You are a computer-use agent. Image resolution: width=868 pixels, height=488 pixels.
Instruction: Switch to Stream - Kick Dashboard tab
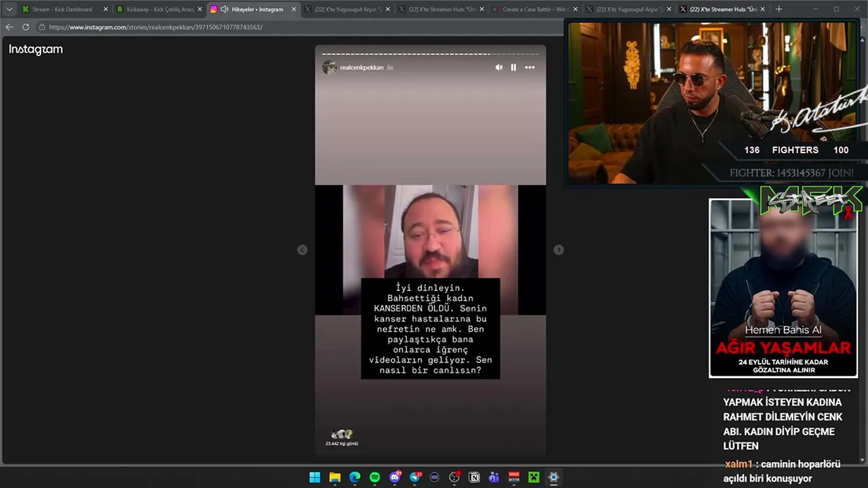pyautogui.click(x=62, y=9)
